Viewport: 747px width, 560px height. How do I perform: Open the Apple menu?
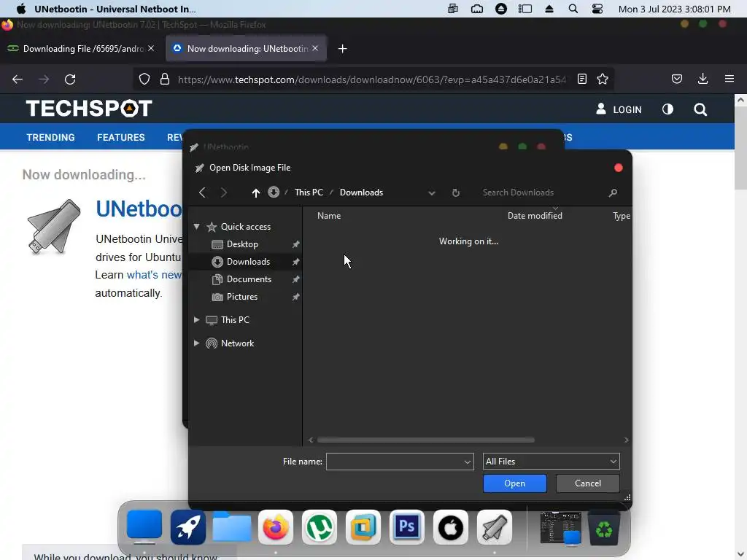[21, 9]
